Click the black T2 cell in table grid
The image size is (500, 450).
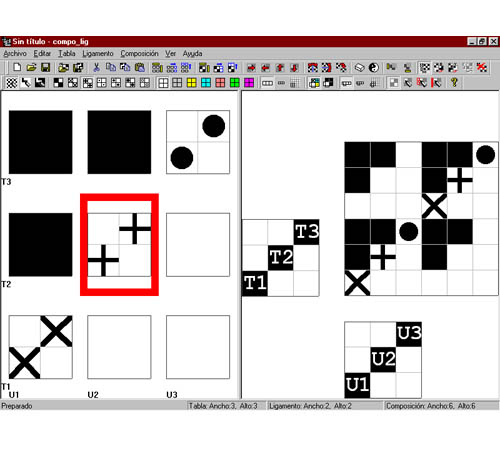[281, 258]
